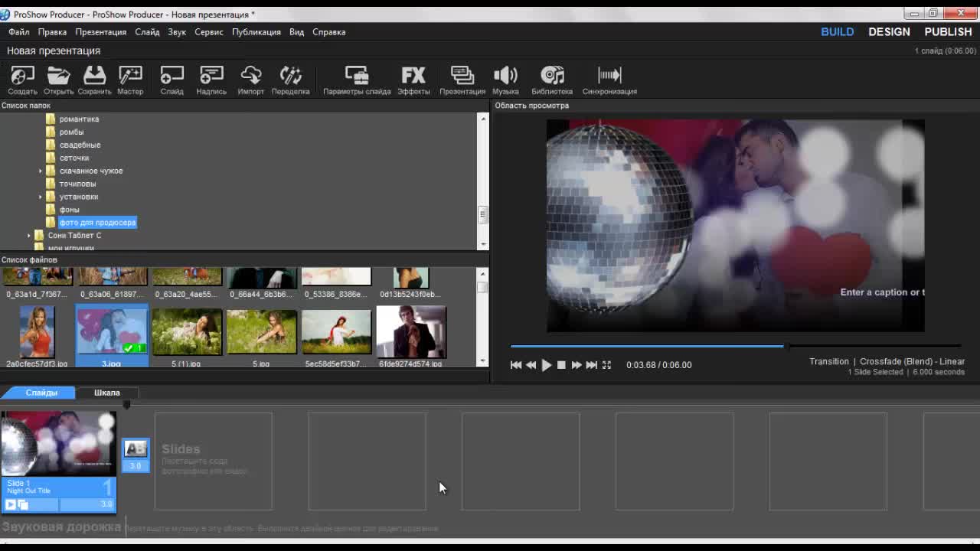Image resolution: width=980 pixels, height=551 pixels.
Task: Open the Публикация menu
Action: pos(256,32)
